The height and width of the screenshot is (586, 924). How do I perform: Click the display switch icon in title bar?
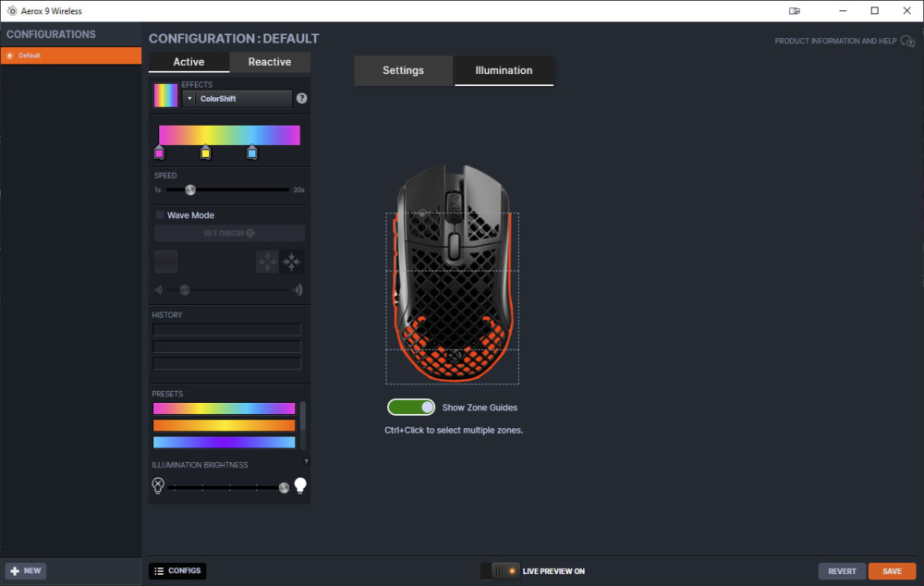click(795, 10)
